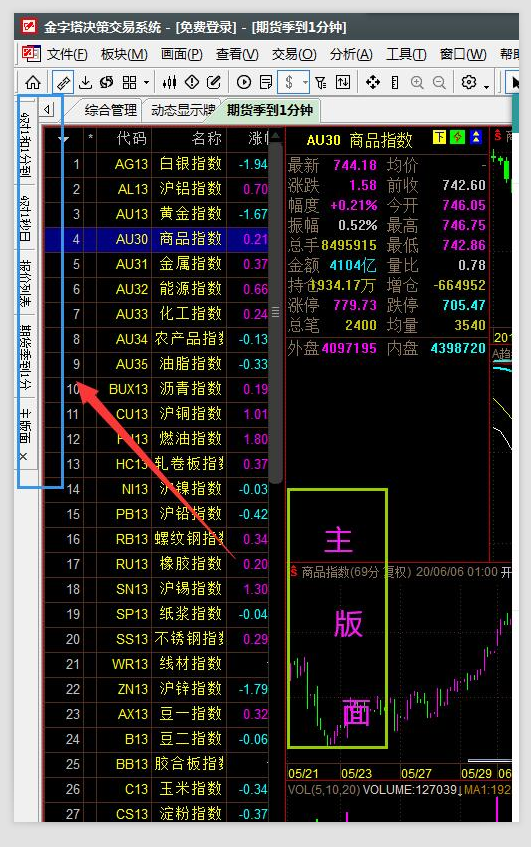Screen dimensions: 531x847
Task: Select the AG13 白银指数 row
Action: [157, 164]
